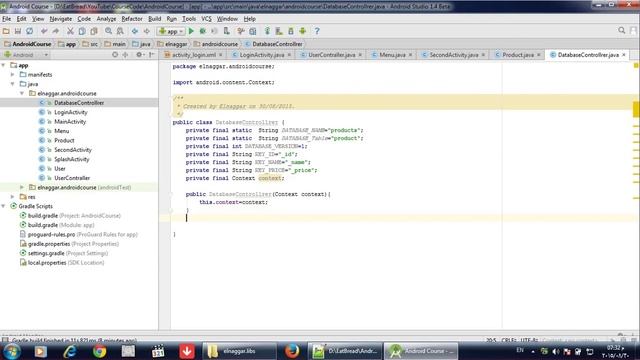
Task: Open the Android project view dropdown
Action: (27, 55)
